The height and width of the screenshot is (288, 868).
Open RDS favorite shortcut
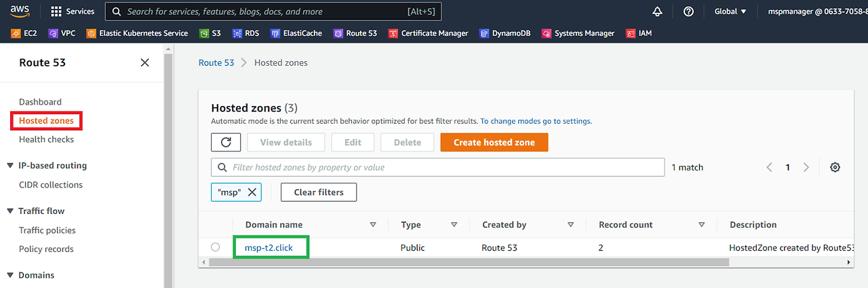tap(245, 33)
